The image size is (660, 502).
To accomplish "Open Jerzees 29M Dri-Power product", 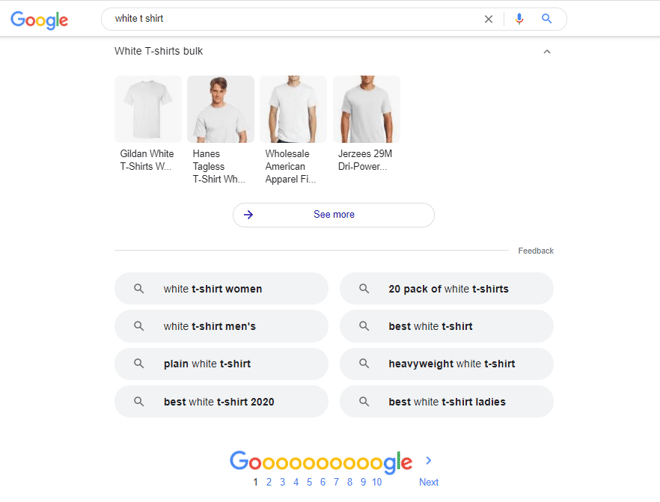I will coord(366,109).
